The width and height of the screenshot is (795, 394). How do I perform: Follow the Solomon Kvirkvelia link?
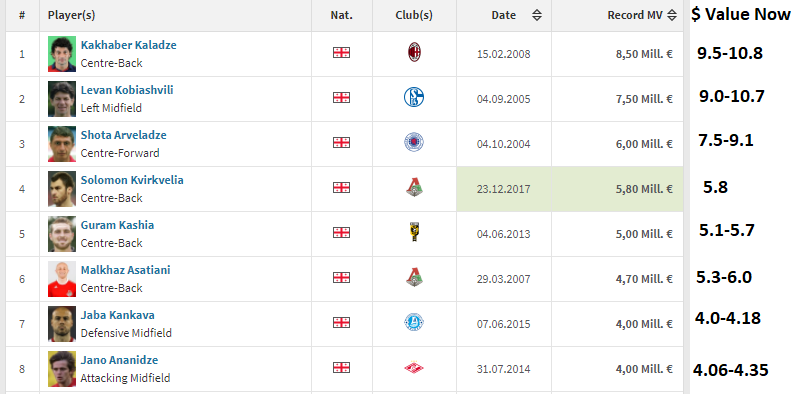tap(132, 180)
